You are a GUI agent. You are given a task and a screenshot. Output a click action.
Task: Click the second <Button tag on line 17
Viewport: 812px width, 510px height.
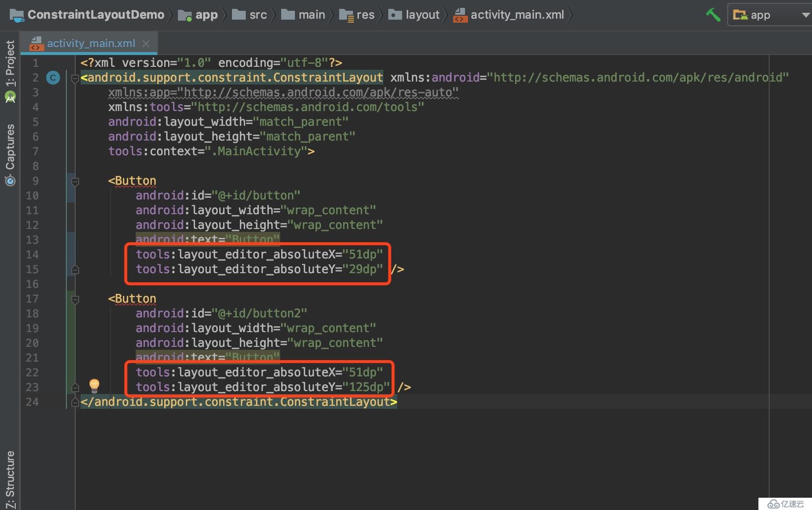tap(132, 299)
